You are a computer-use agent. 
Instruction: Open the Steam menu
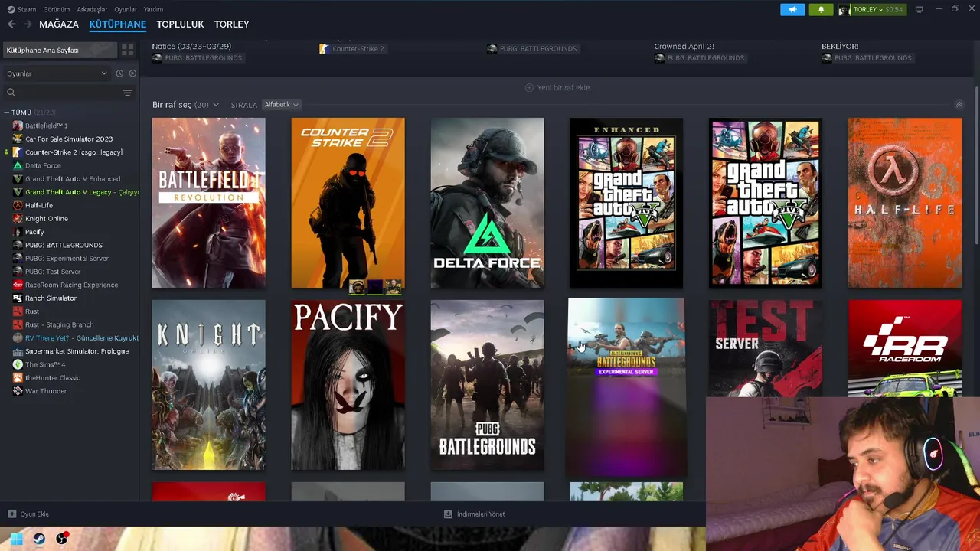27,9
